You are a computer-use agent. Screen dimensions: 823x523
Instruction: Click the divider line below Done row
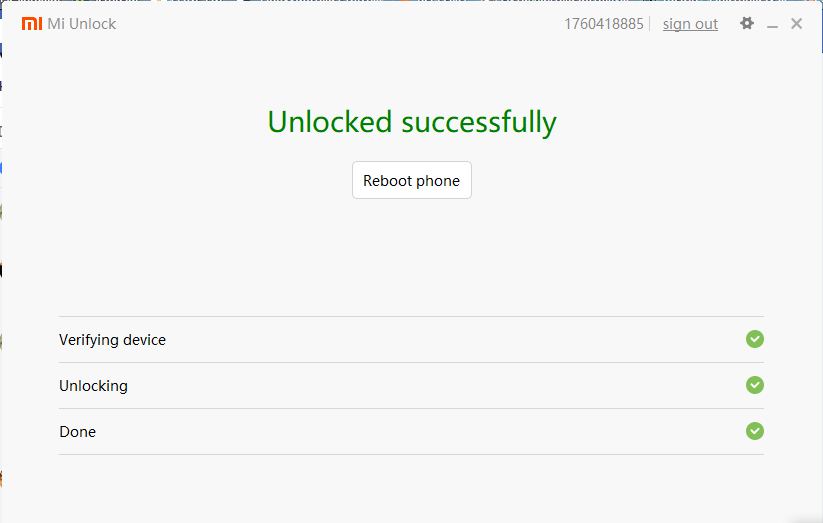tap(411, 454)
